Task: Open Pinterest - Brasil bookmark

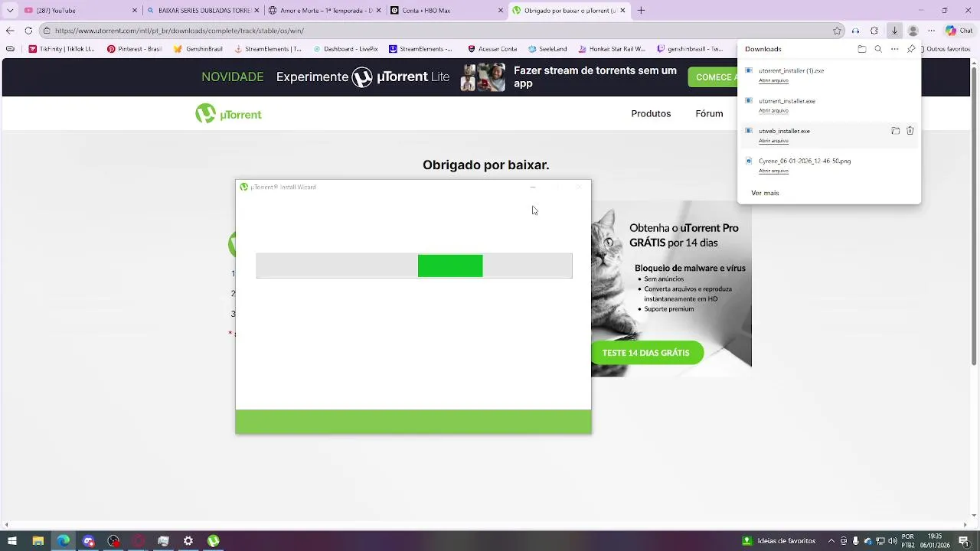Action: click(x=134, y=49)
